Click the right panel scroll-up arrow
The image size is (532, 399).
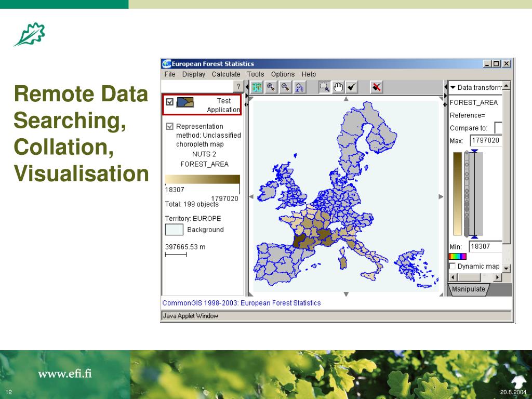pos(506,86)
